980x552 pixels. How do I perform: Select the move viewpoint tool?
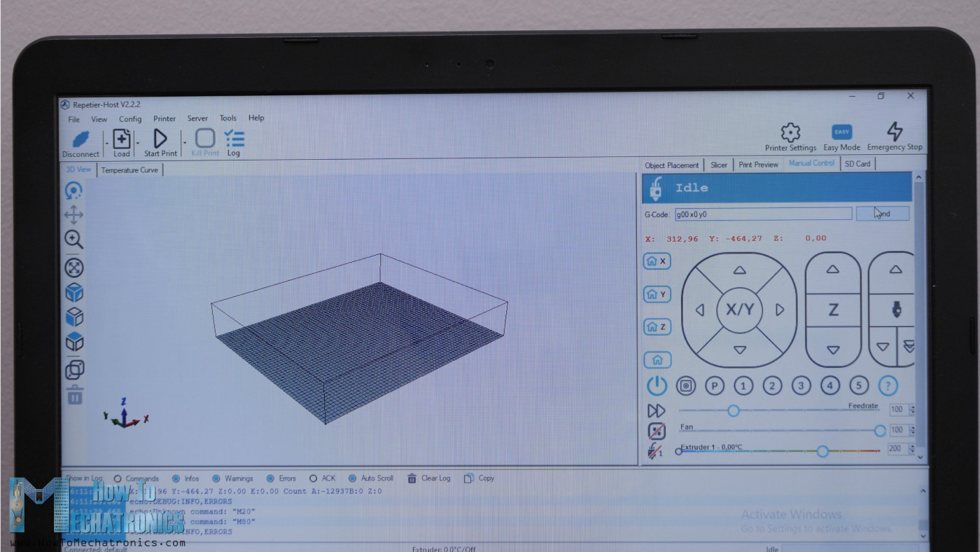tap(74, 215)
